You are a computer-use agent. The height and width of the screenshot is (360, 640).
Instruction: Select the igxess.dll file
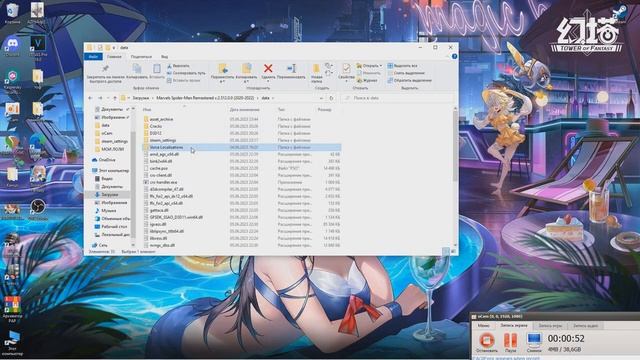158,224
